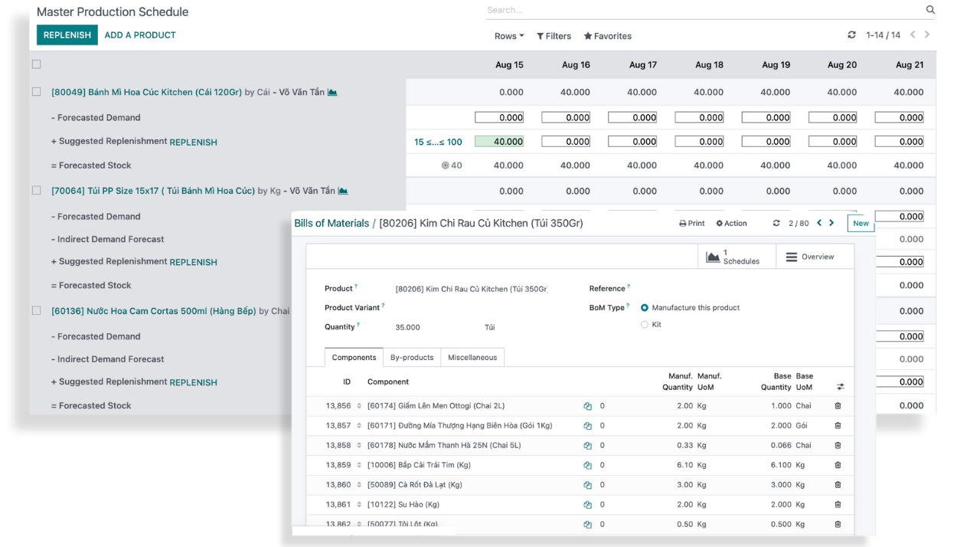
Task: Click the refresh icon beside 1-14 / 14
Action: coord(851,35)
